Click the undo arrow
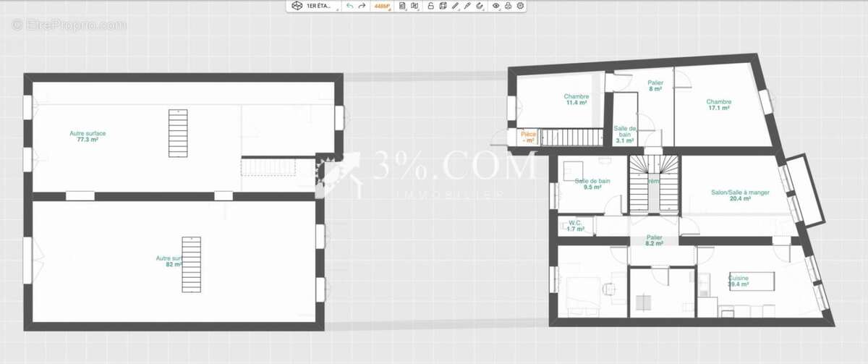This screenshot has width=868, height=364. [x=350, y=6]
